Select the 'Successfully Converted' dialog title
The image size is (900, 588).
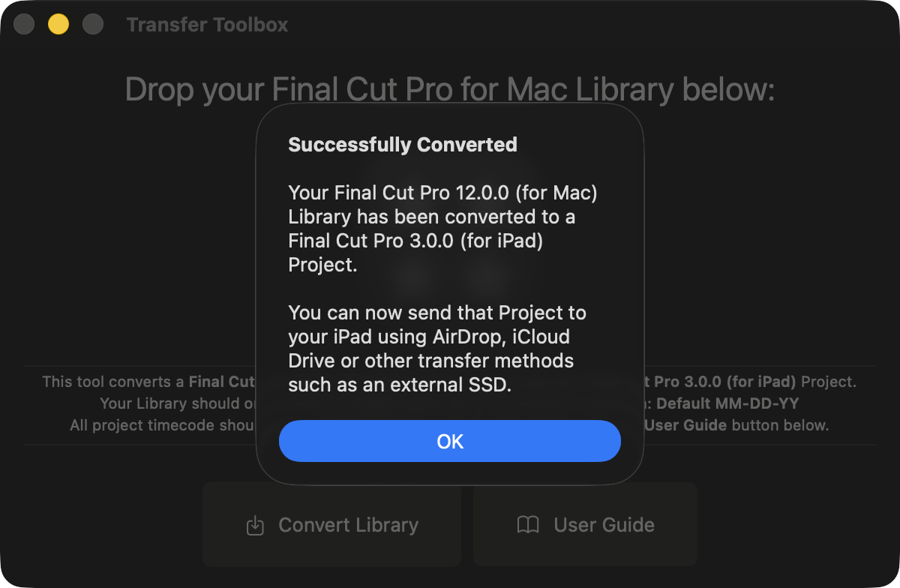point(403,145)
